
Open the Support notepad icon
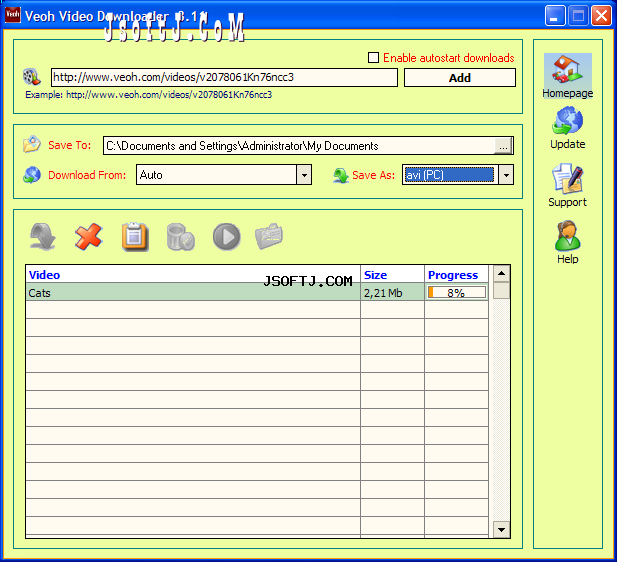click(x=567, y=179)
